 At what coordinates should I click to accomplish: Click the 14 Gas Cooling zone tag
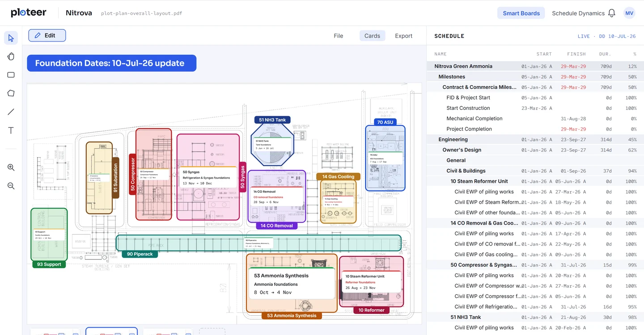tap(338, 176)
